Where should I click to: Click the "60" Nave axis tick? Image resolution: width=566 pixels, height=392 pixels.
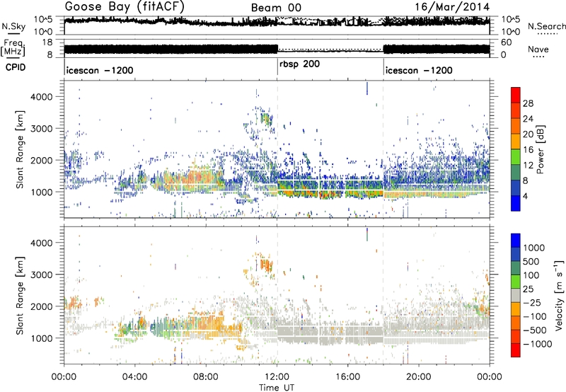pos(507,42)
